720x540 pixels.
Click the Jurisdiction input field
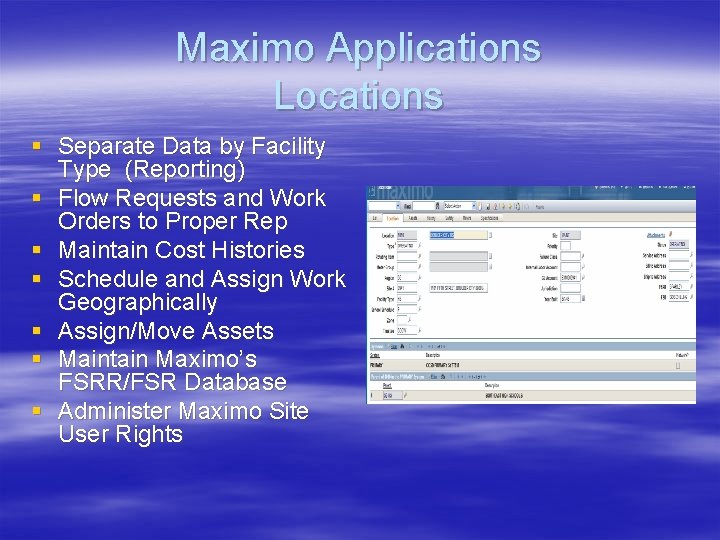[570, 288]
